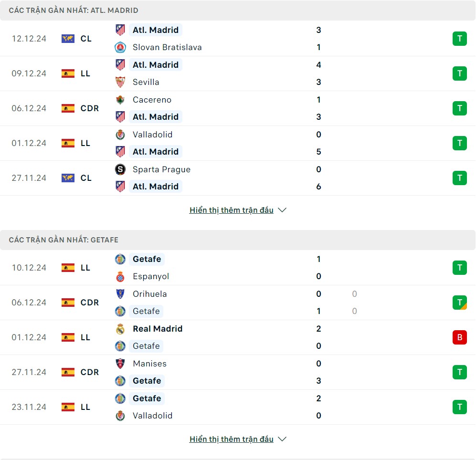Viewport: 476px width, 460px height.
Task: Click the Real Madrid crest
Action: click(120, 329)
